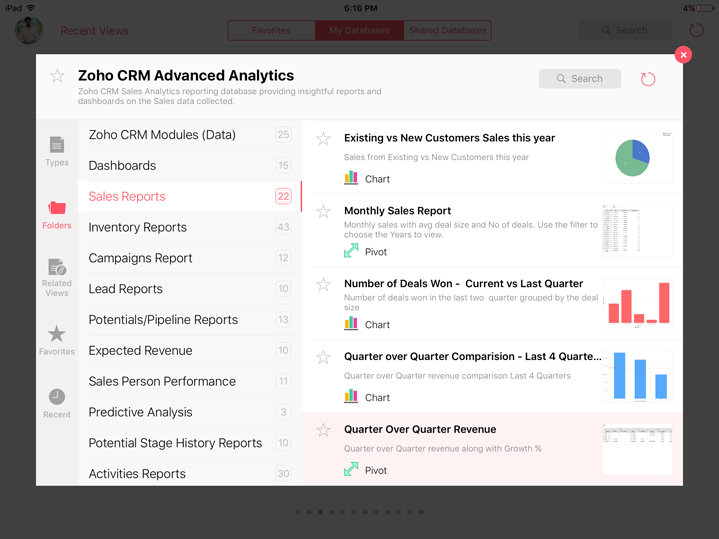The height and width of the screenshot is (539, 719).
Task: Click chart icon under Number of Deals Won
Action: click(351, 323)
